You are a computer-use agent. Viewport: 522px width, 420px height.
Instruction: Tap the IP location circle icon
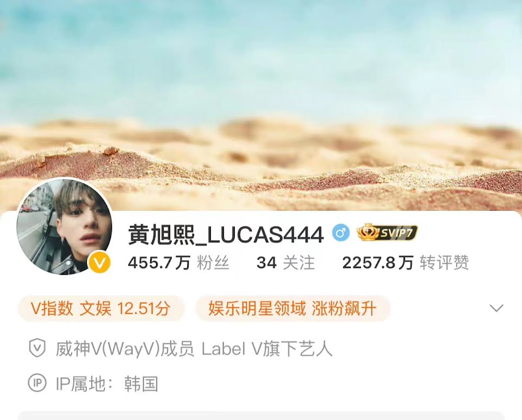click(x=37, y=383)
